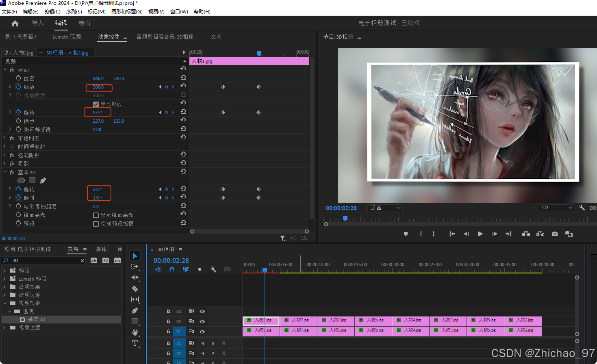Click the Program monitor playhead marker
This screenshot has height=364, width=597.
coord(345,219)
